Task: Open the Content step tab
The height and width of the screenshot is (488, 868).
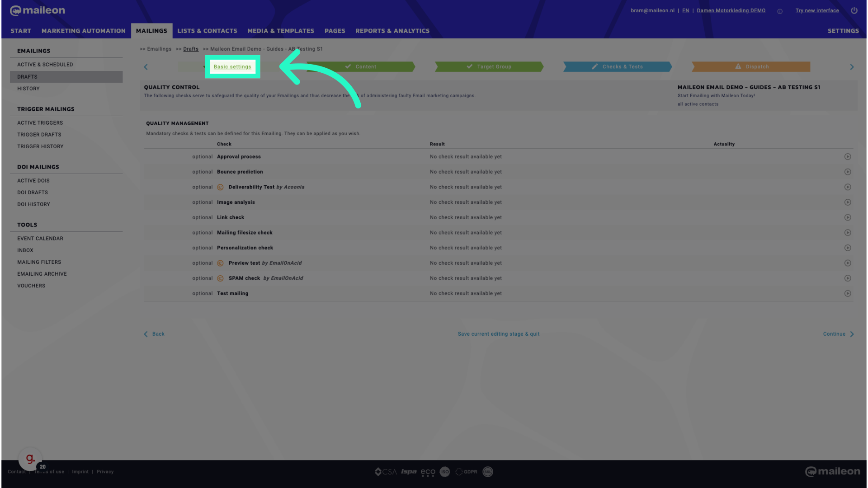Action: (x=365, y=66)
